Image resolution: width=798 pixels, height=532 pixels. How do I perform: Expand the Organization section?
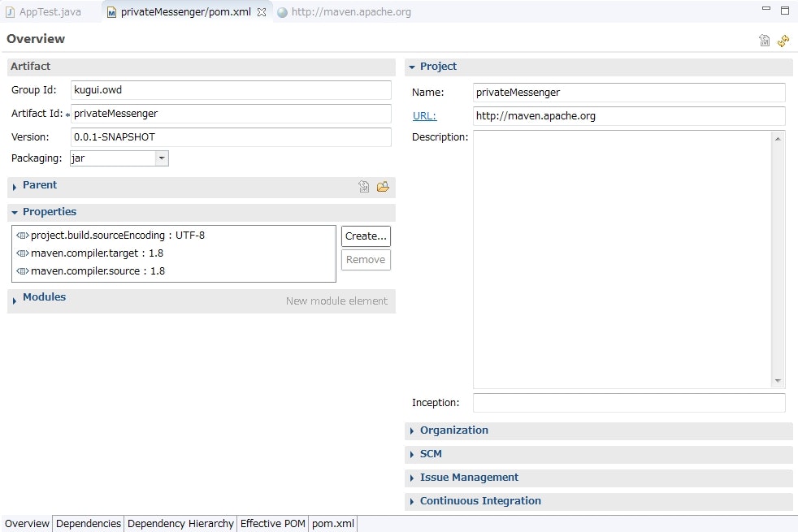pos(412,430)
